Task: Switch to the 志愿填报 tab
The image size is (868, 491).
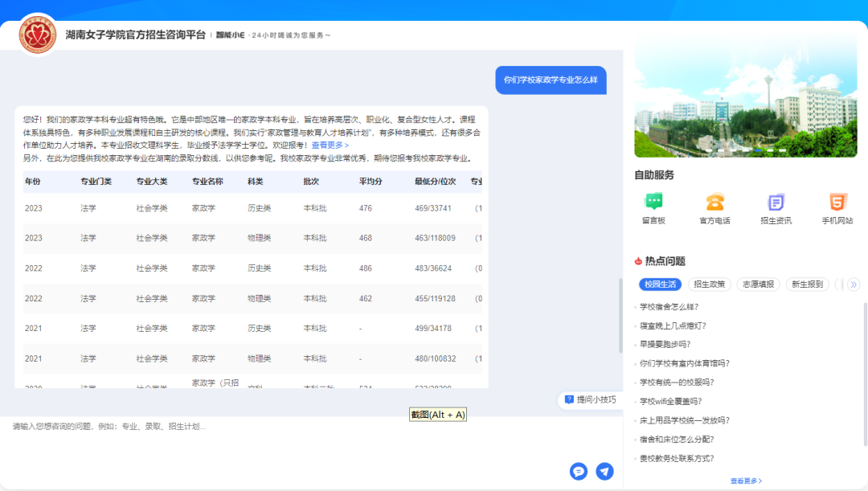Action: [757, 284]
